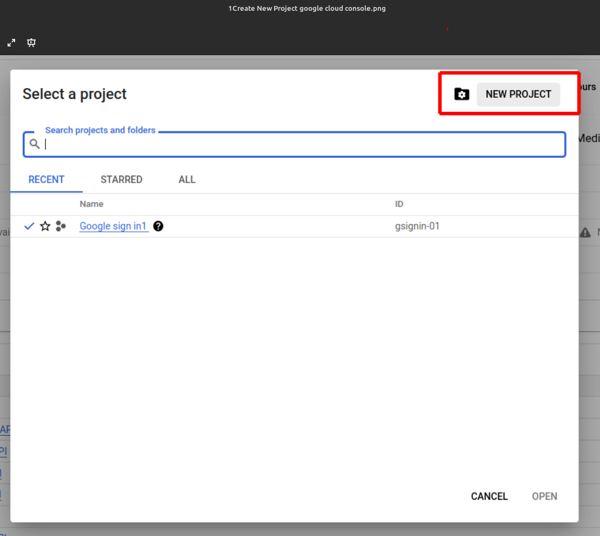Click the warning triangle icon behind dialog
Image resolution: width=600 pixels, height=536 pixels.
(585, 232)
